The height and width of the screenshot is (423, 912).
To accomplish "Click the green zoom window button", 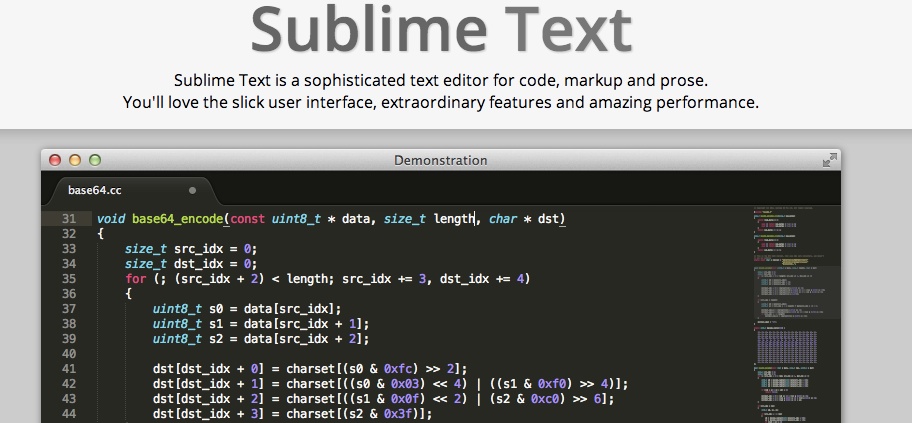I will pyautogui.click(x=95, y=160).
